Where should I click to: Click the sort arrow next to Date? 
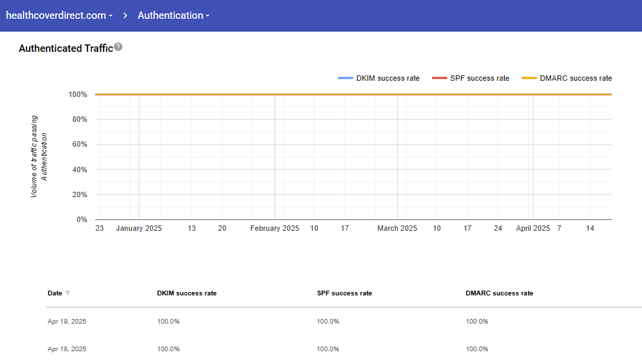coord(67,293)
